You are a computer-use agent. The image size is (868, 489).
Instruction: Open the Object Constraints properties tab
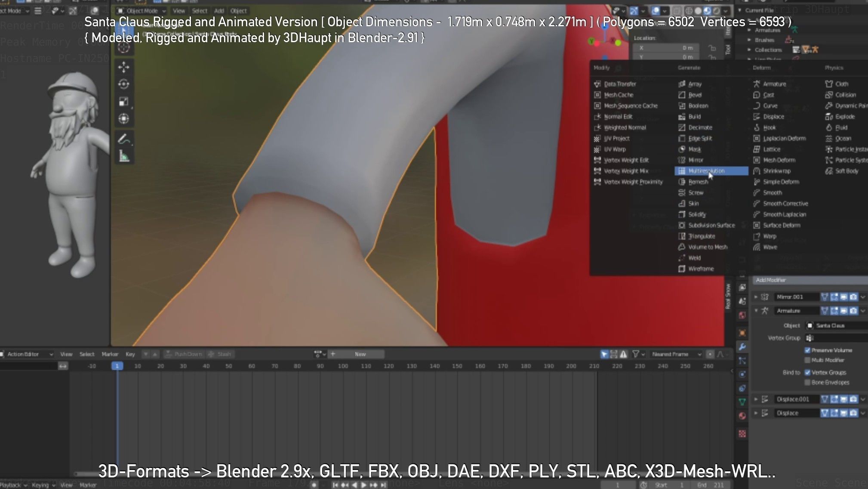742,388
